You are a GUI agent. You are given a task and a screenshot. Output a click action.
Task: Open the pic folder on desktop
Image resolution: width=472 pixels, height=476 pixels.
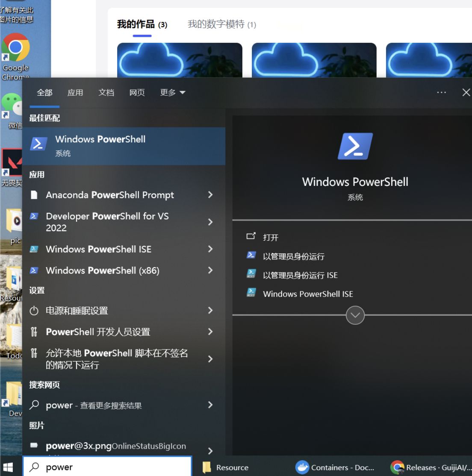(x=14, y=227)
